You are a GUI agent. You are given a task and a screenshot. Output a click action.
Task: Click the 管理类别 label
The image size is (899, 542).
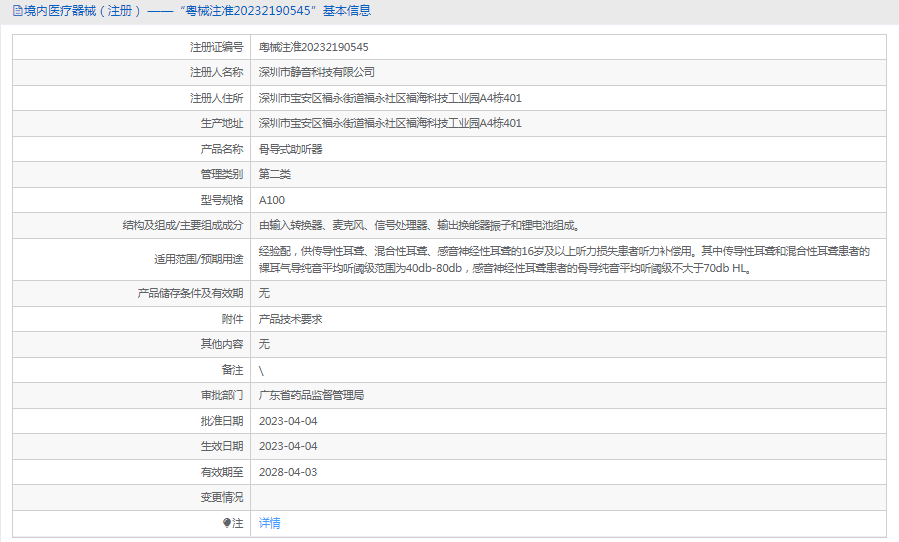[x=222, y=174]
